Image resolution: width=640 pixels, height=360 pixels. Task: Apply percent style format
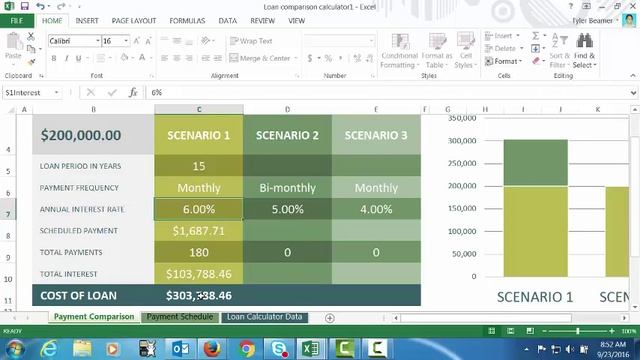[x=328, y=58]
